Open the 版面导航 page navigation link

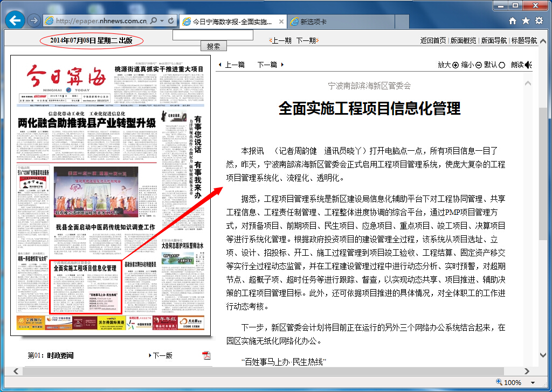[x=494, y=40]
